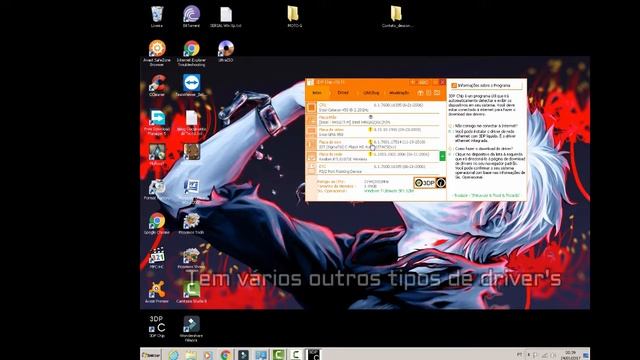
Task: Click the 3DP logo button
Action: click(425, 183)
